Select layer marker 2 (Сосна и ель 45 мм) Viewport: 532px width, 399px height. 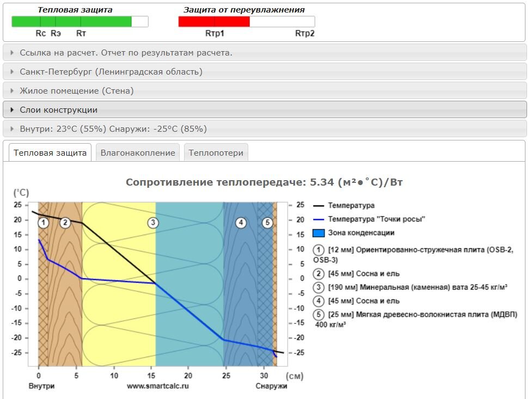319,273
